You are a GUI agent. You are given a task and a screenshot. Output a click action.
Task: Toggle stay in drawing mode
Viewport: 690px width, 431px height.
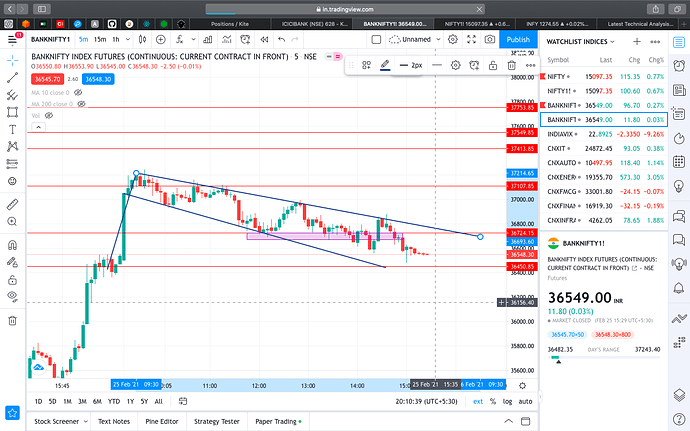point(12,262)
